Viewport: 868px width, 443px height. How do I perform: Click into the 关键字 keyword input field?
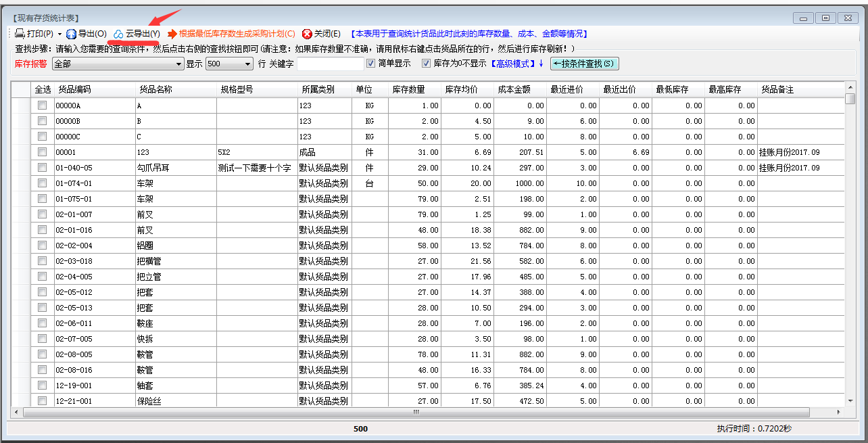pyautogui.click(x=330, y=64)
